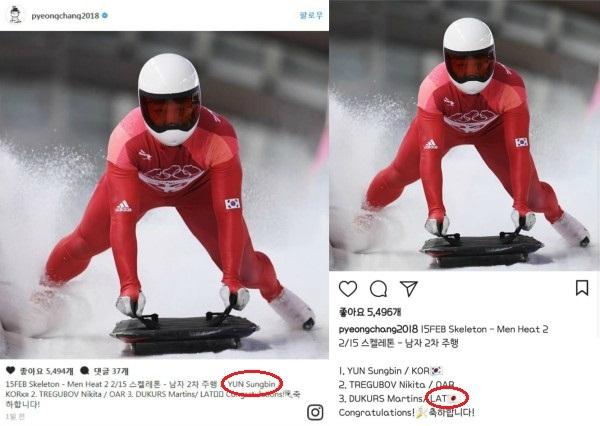Image resolution: width=600 pixels, height=426 pixels.
Task: Click Korean flag emoji after KOR
Action: coord(437,371)
